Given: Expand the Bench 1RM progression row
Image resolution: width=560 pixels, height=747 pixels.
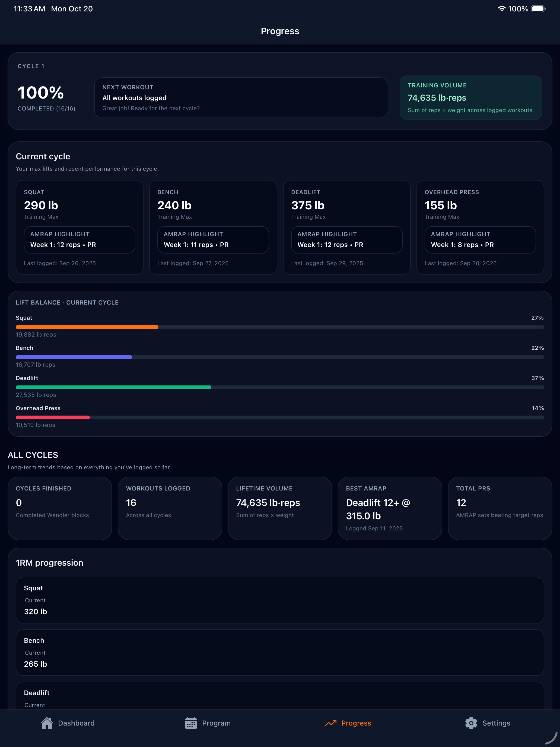Looking at the screenshot, I should [x=280, y=653].
